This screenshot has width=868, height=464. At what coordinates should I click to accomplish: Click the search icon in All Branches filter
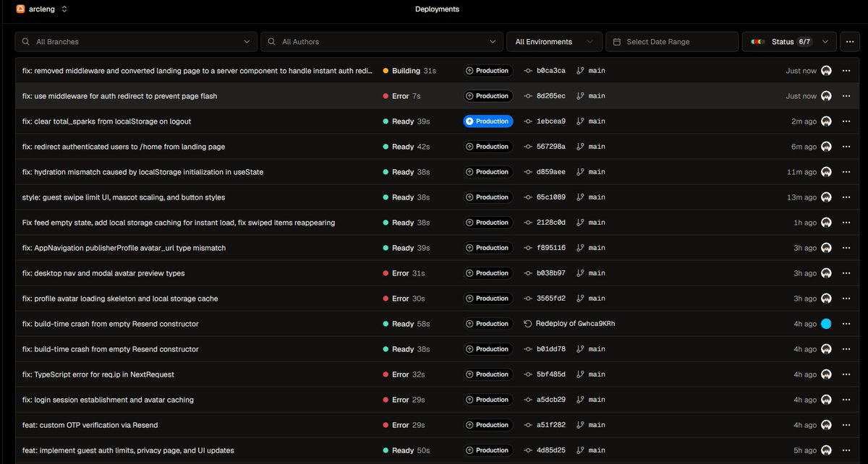tap(26, 42)
